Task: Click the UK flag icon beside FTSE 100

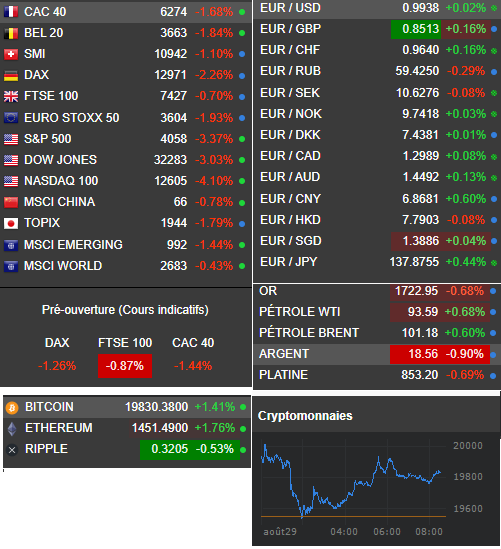Action: (x=11, y=96)
